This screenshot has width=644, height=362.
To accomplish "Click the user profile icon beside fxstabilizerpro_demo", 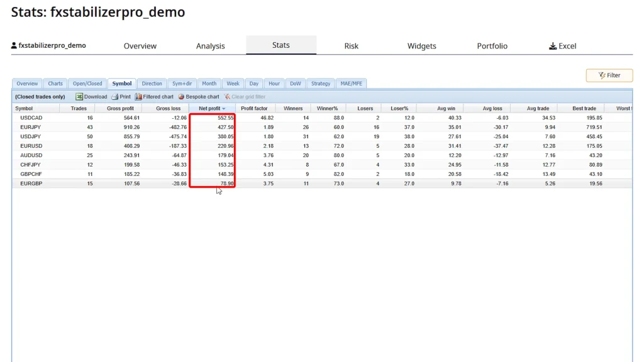I will coord(14,46).
